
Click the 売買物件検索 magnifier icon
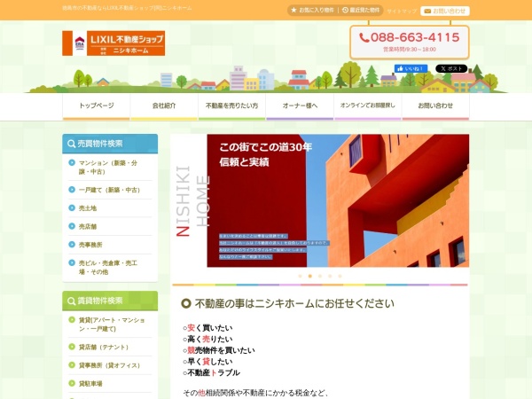coord(71,144)
